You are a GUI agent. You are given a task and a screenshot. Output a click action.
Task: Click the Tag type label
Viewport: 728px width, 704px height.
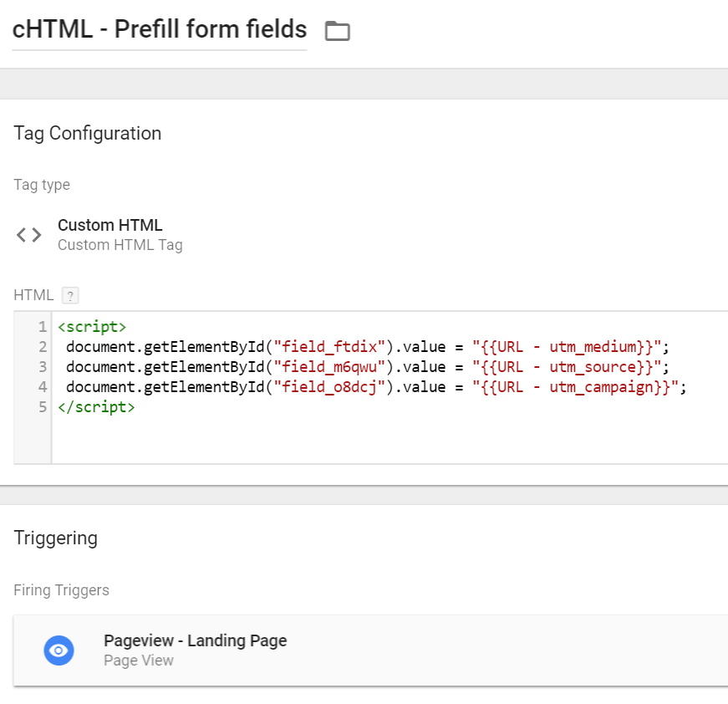(x=42, y=185)
